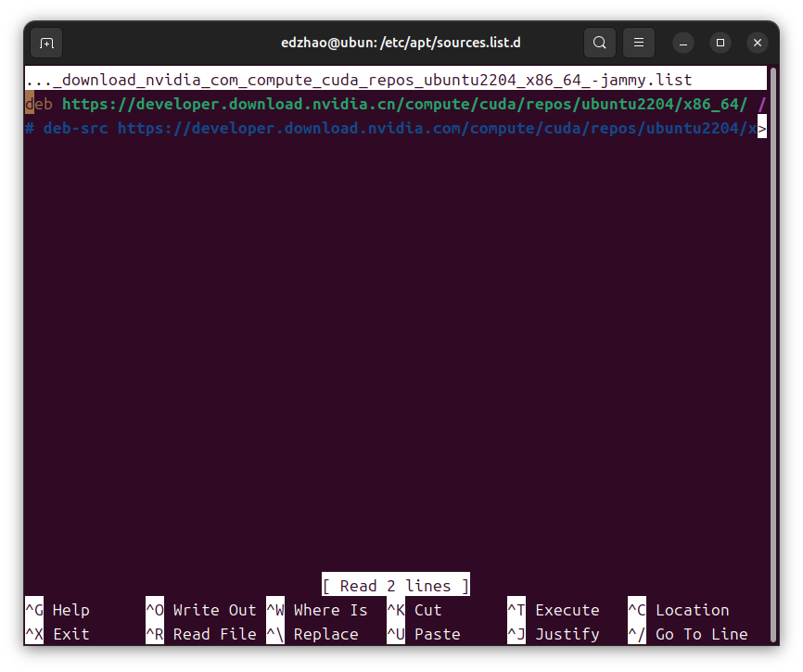Open terminal search
The width and height of the screenshot is (803, 672).
click(600, 43)
